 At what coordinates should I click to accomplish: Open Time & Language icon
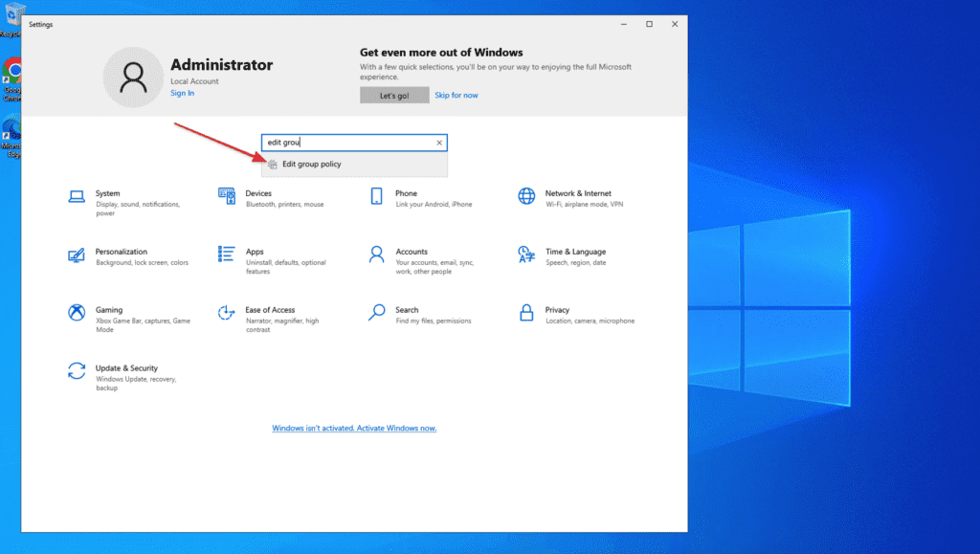[526, 255]
